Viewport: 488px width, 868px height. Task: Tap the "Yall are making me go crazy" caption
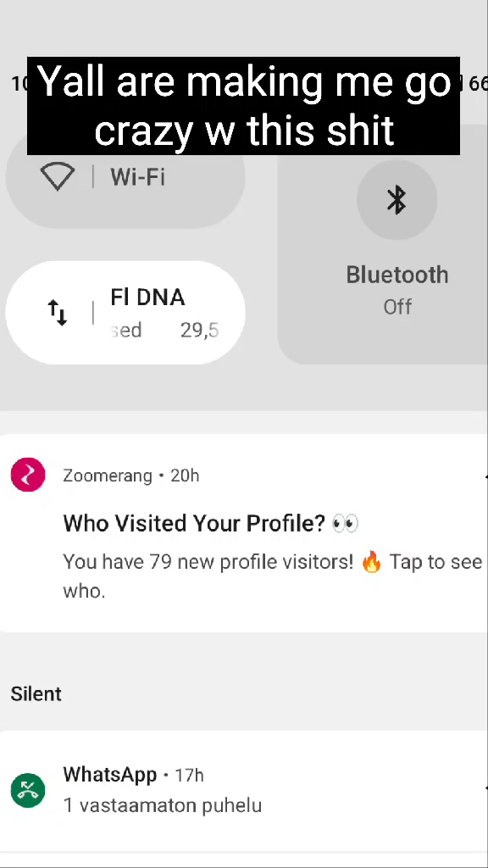coord(243,106)
